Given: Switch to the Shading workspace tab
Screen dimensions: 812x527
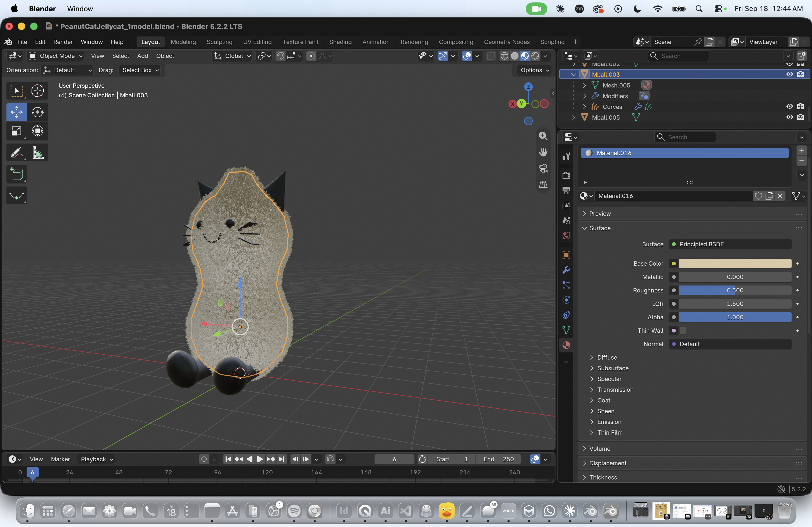Looking at the screenshot, I should [340, 42].
